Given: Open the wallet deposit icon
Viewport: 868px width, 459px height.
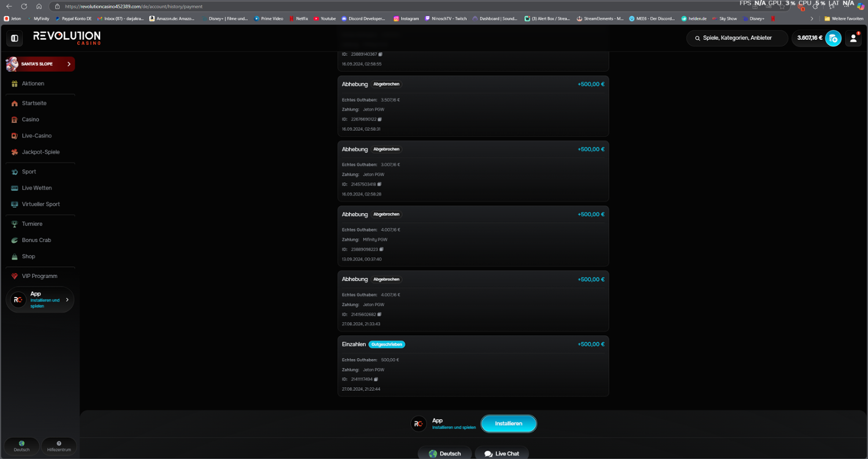Looking at the screenshot, I should click(833, 38).
